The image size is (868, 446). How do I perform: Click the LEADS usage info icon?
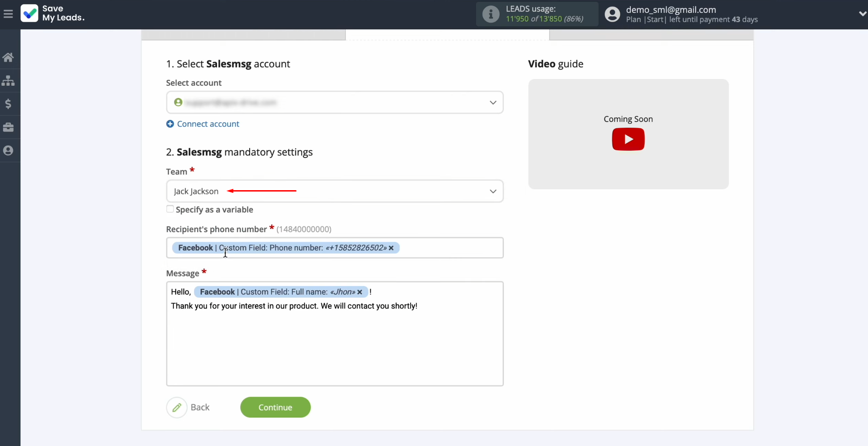[491, 14]
